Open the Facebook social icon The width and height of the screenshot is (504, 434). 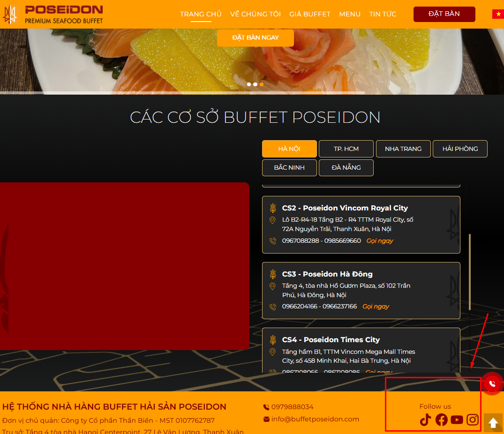441,420
